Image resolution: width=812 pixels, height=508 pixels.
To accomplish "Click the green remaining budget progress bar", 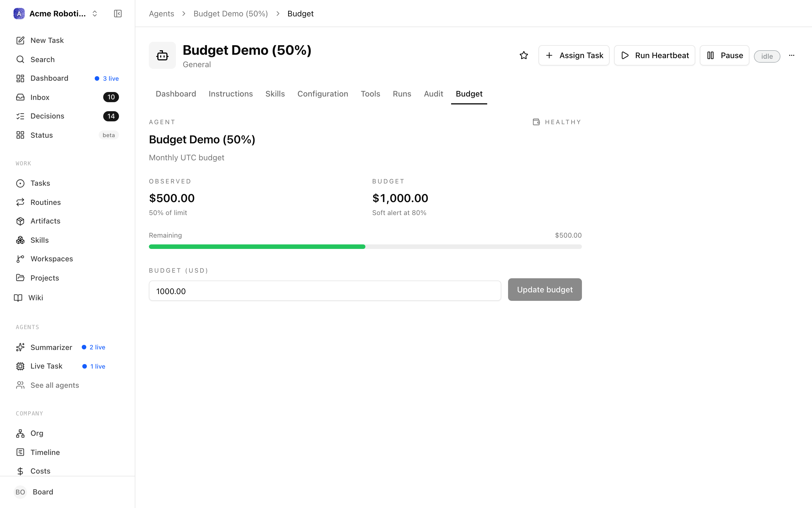I will pyautogui.click(x=257, y=247).
